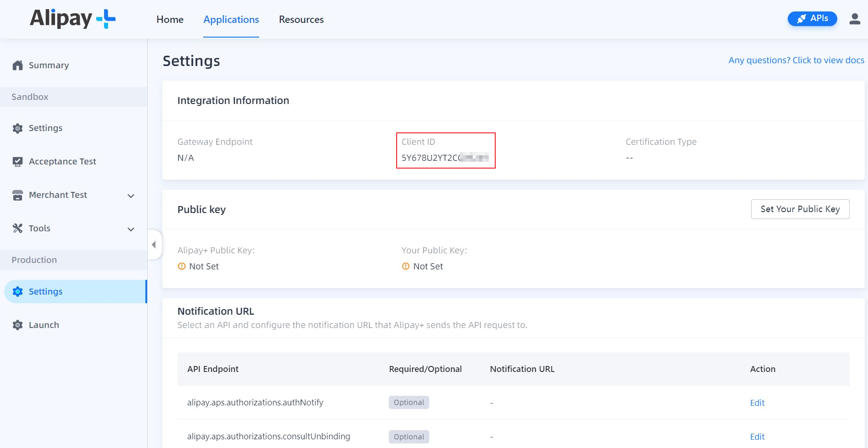Viewport: 868px width, 448px height.
Task: Click the Launch gear icon
Action: (17, 325)
